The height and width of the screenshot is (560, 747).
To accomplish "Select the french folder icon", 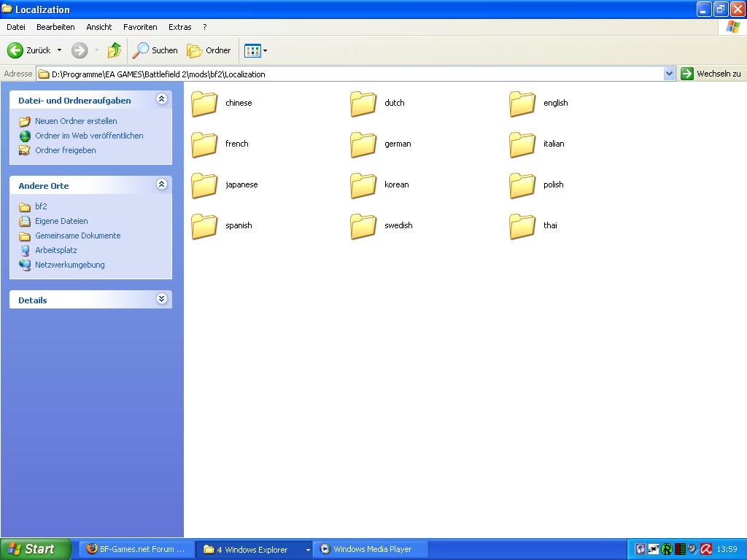I will [204, 144].
